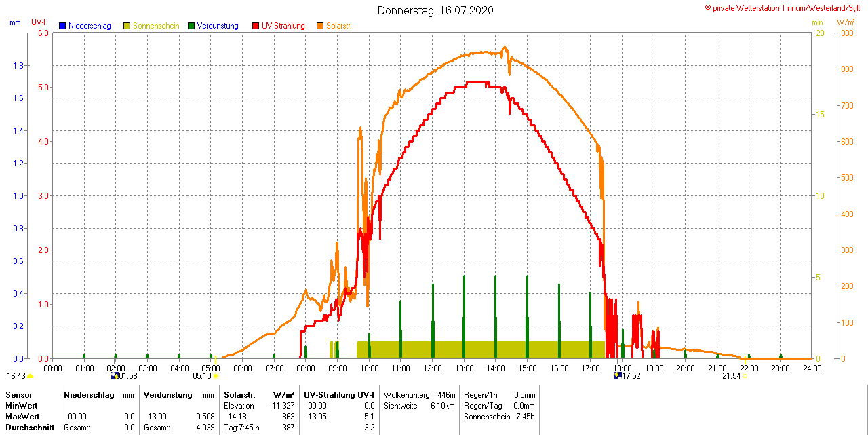This screenshot has height=435, width=868.
Task: Click the Wolkenunterg label
Action: point(406,394)
